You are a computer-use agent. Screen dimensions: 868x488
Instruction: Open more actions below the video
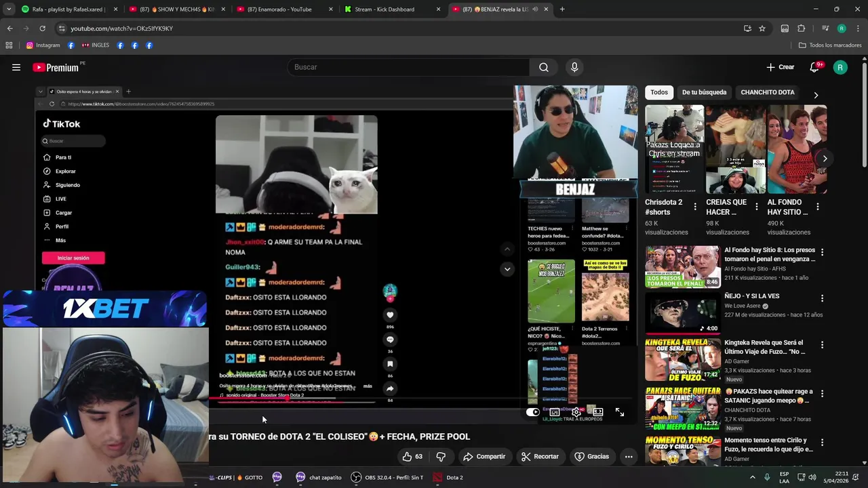[x=629, y=457]
